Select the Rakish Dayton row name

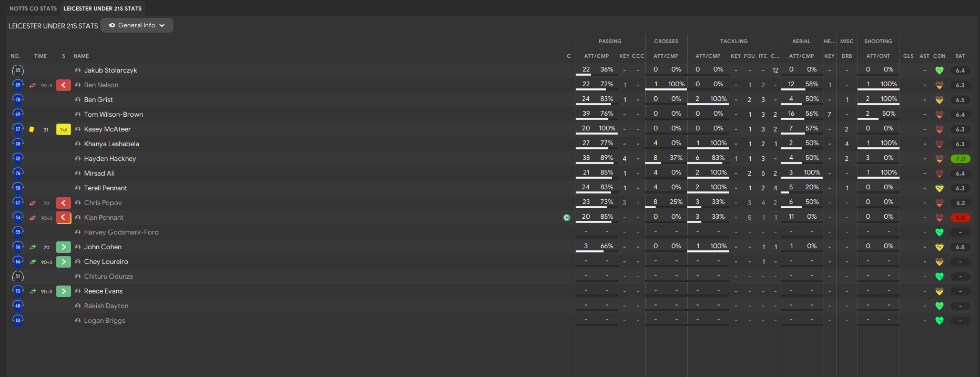coord(106,306)
